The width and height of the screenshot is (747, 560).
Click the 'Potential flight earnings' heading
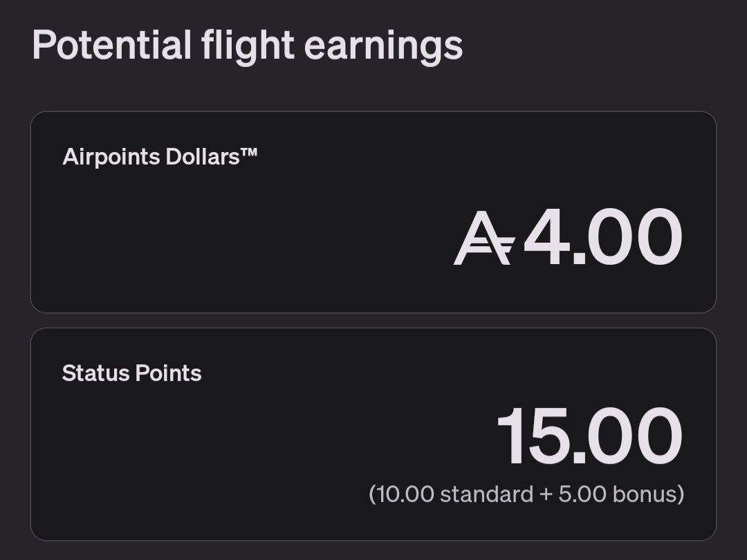pos(248,47)
